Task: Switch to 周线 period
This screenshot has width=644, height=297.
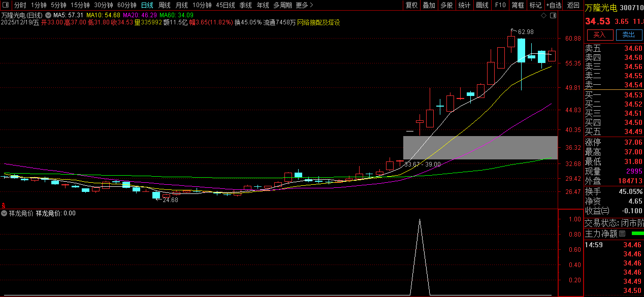Action: click(164, 5)
